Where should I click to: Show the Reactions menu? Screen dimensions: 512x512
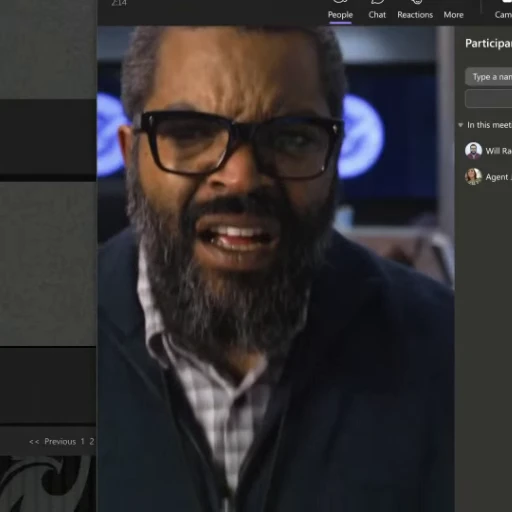(x=415, y=10)
